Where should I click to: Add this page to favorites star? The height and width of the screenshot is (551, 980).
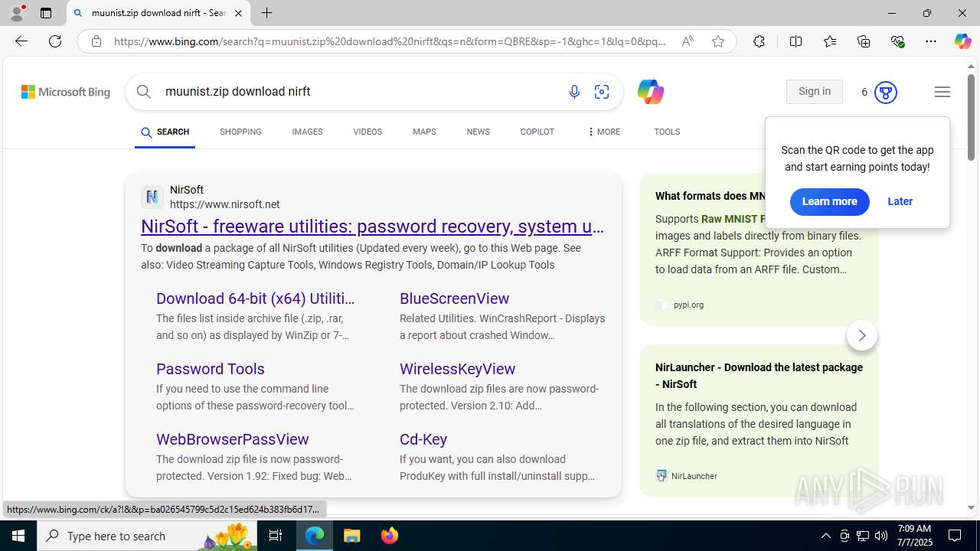coord(717,41)
